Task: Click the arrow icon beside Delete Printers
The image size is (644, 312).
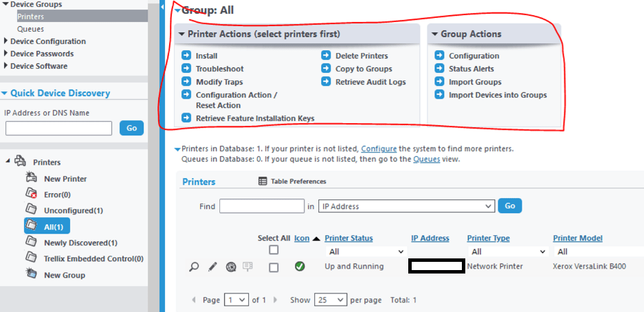Action: [x=326, y=56]
